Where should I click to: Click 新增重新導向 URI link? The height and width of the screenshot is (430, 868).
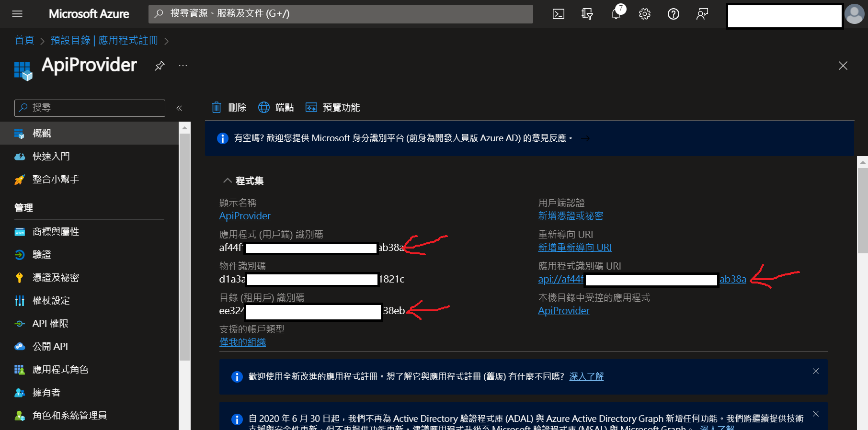[x=575, y=248]
